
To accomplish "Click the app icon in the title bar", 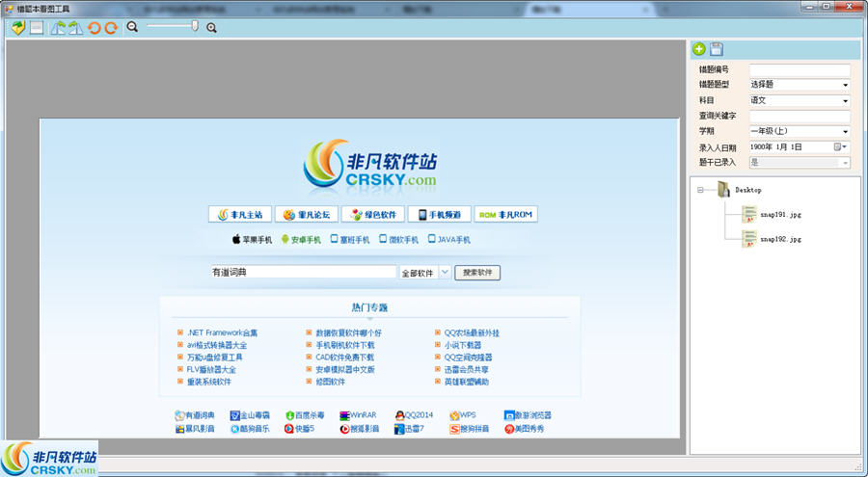I will click(9, 9).
